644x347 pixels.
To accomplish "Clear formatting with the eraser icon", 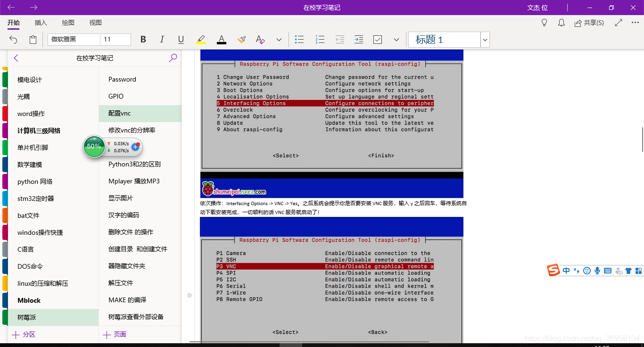I will point(260,40).
